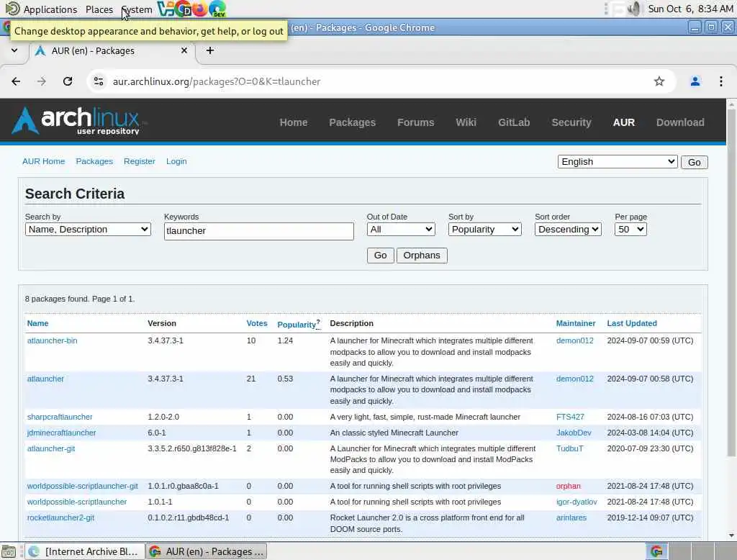Expand the Sort by Popularity dropdown
This screenshot has width=737, height=560.
[x=484, y=230]
